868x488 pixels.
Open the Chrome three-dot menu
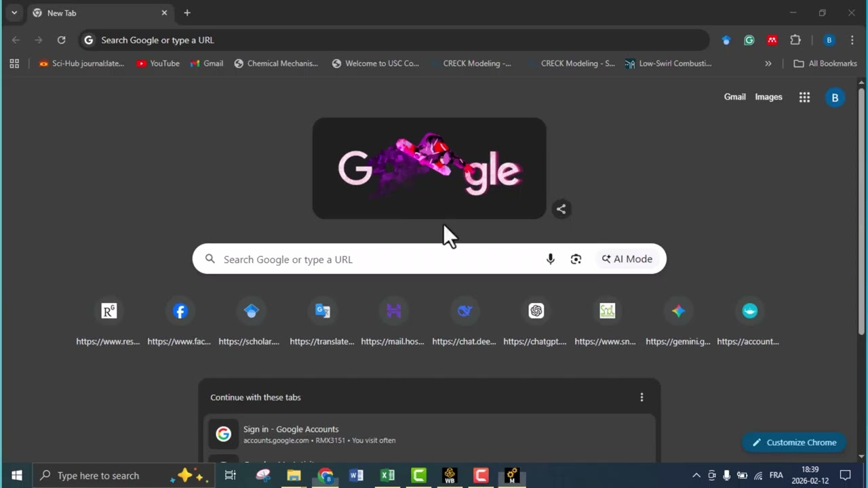(852, 40)
